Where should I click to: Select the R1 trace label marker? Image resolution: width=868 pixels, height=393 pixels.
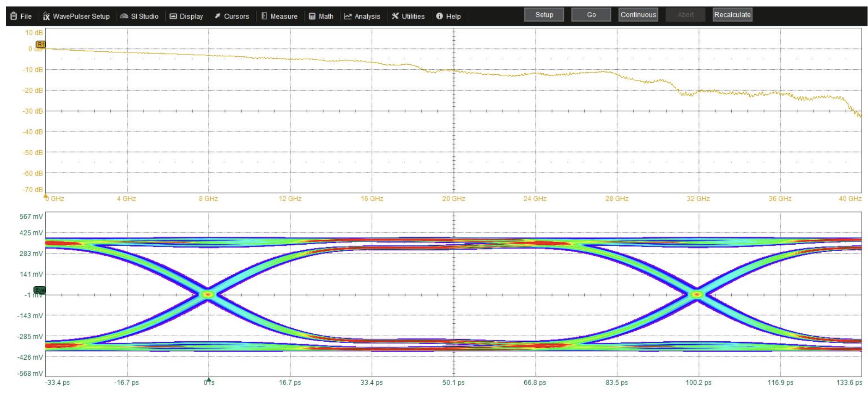41,44
